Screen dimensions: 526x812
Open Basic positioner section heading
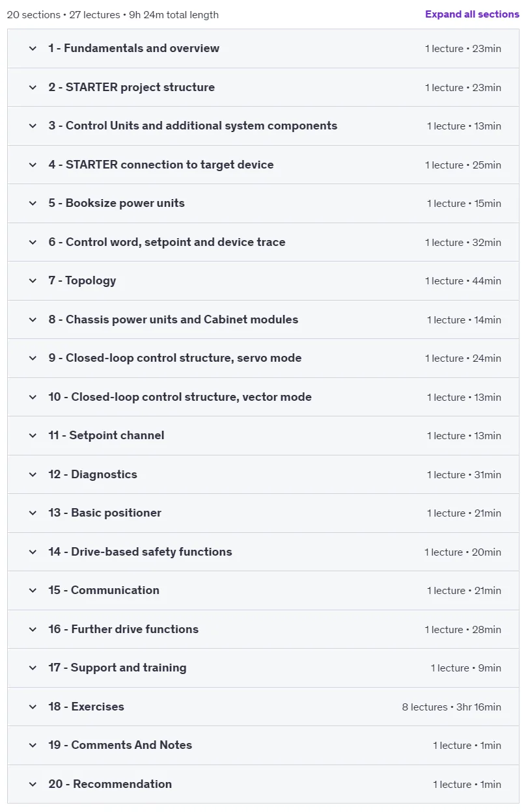105,513
